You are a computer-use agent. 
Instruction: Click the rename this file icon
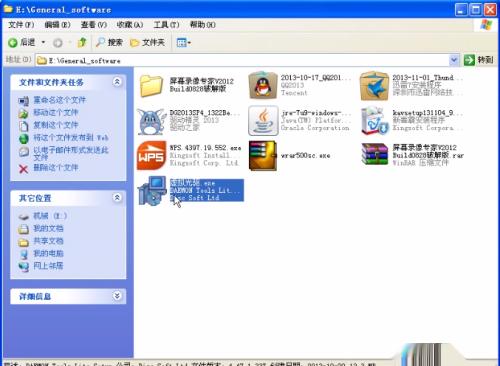(x=24, y=100)
